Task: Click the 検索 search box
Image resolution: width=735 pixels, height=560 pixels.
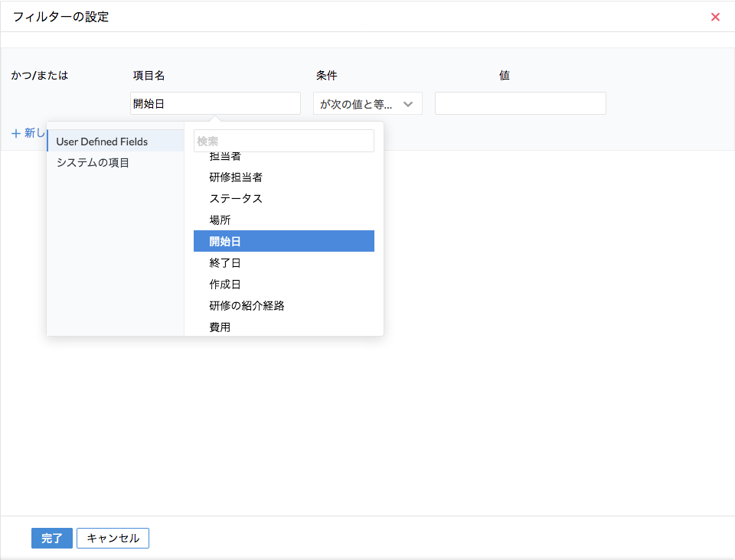Action: coord(283,141)
